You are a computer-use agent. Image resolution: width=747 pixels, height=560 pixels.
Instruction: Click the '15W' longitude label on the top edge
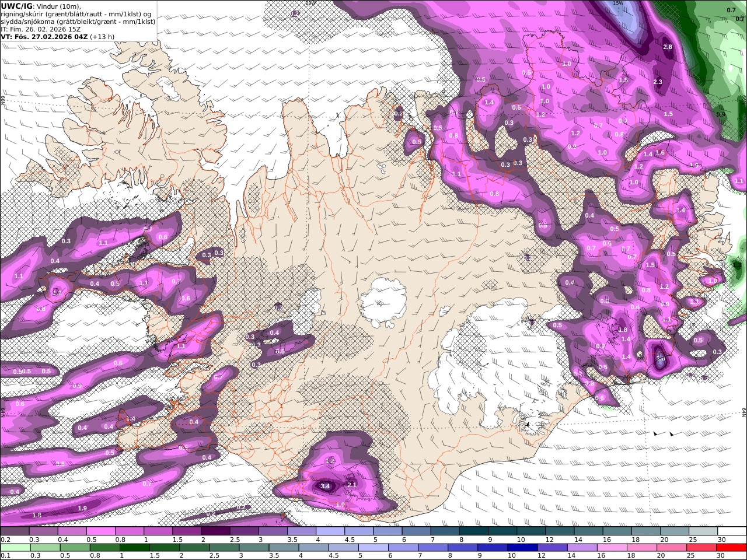coord(618,3)
